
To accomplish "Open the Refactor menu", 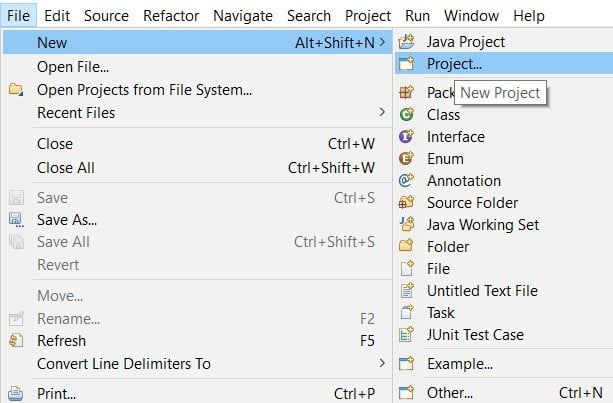I will (171, 16).
